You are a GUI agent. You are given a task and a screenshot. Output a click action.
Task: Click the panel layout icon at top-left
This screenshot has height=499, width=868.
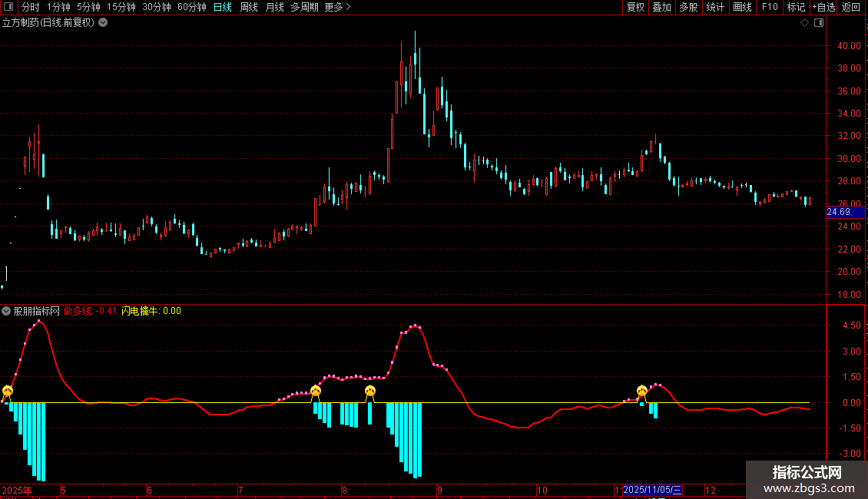8,7
